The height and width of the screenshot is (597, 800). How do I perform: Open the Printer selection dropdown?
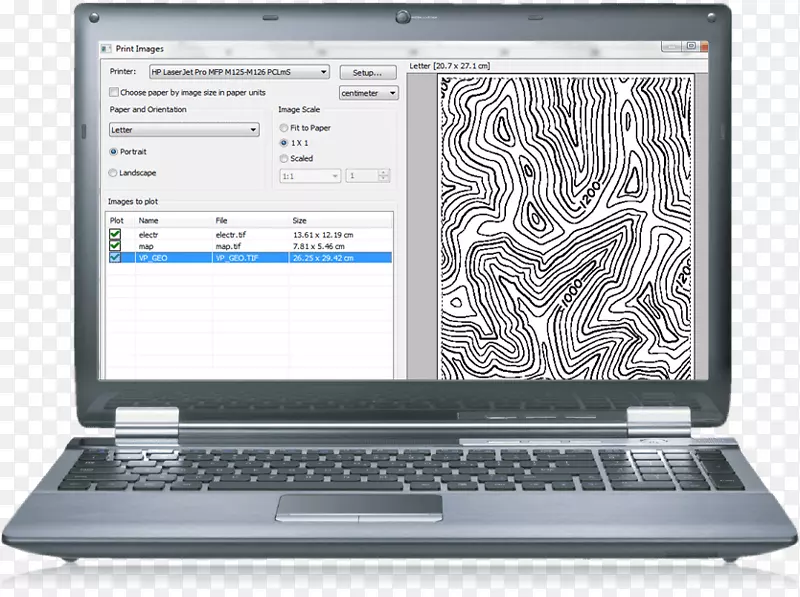tap(238, 72)
